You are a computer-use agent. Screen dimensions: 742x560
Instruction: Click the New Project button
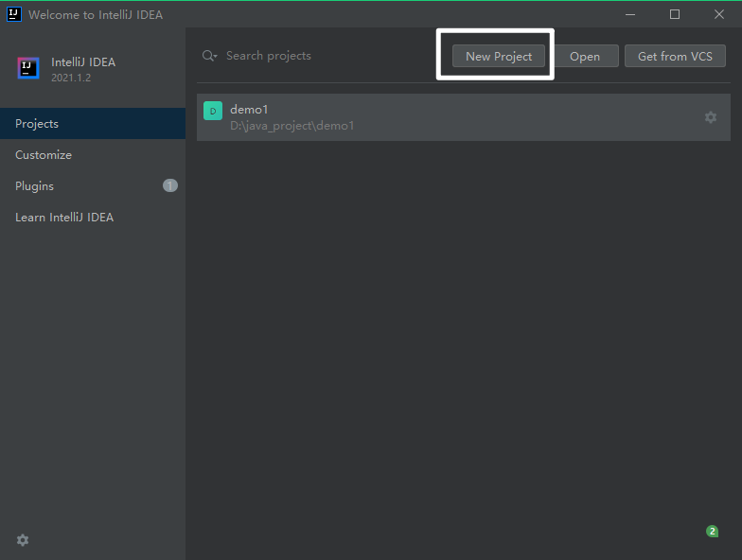click(498, 57)
